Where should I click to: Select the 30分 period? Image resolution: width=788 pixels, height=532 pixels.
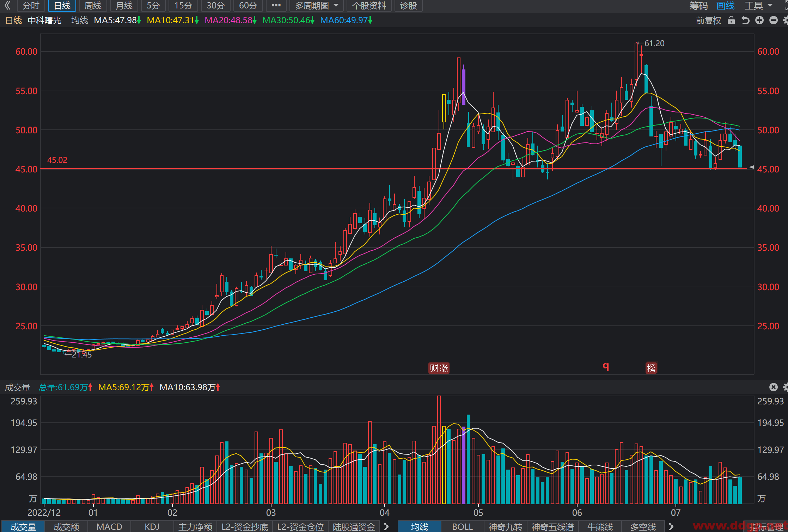[215, 6]
